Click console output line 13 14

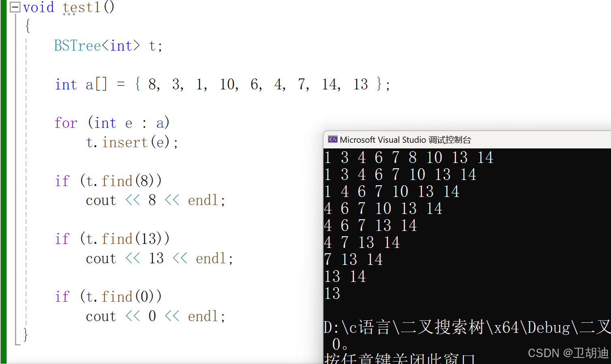[x=345, y=277]
